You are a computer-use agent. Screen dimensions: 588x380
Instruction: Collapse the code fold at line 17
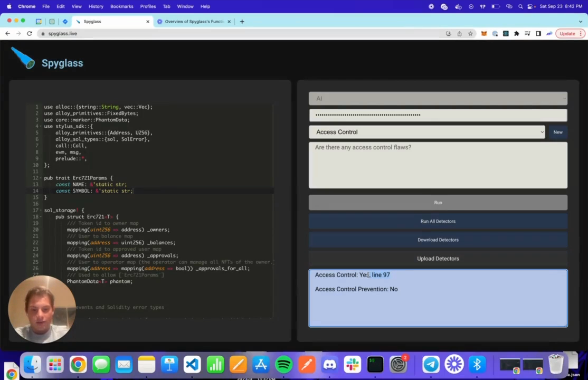pyautogui.click(x=41, y=211)
